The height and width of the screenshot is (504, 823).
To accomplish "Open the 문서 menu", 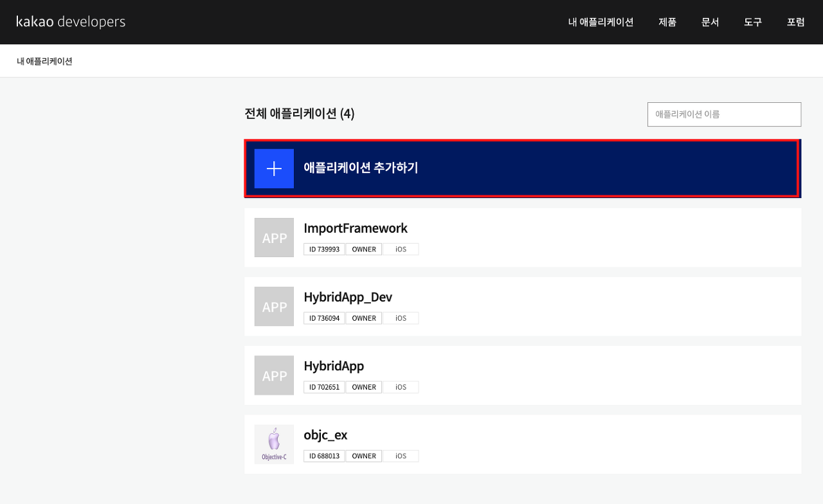I will (x=710, y=22).
